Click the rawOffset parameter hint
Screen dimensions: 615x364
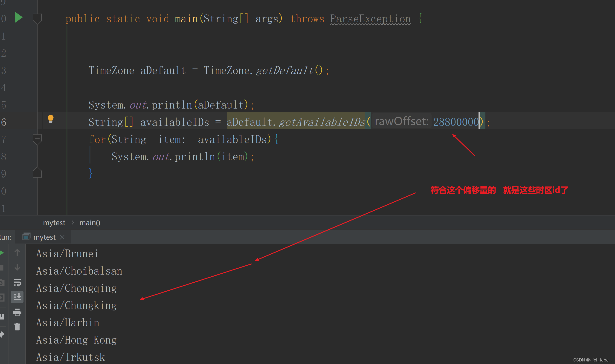(x=401, y=121)
